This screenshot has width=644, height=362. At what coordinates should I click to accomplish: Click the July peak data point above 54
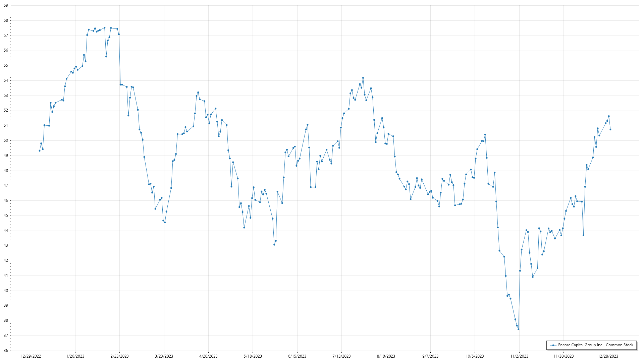(x=363, y=78)
